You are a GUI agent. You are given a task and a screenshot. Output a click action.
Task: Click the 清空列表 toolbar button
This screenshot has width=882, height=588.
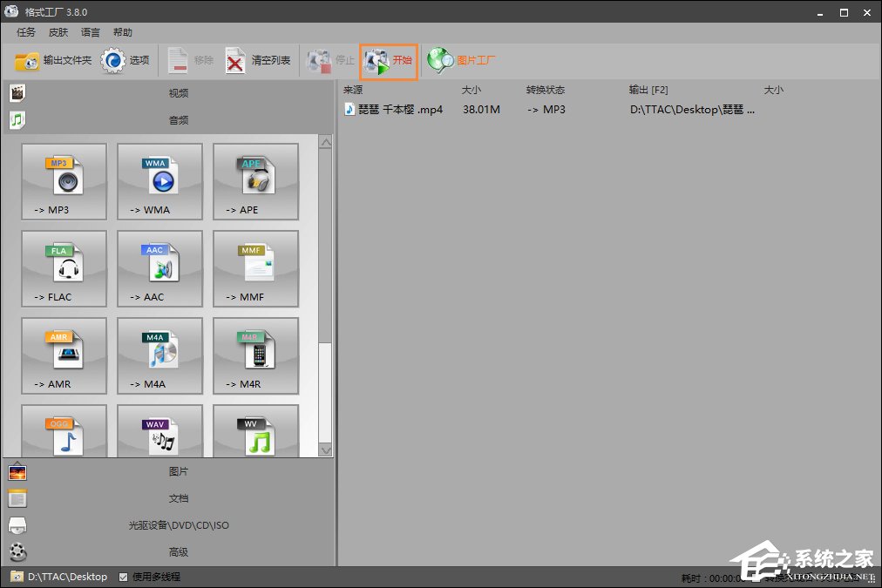pyautogui.click(x=258, y=61)
